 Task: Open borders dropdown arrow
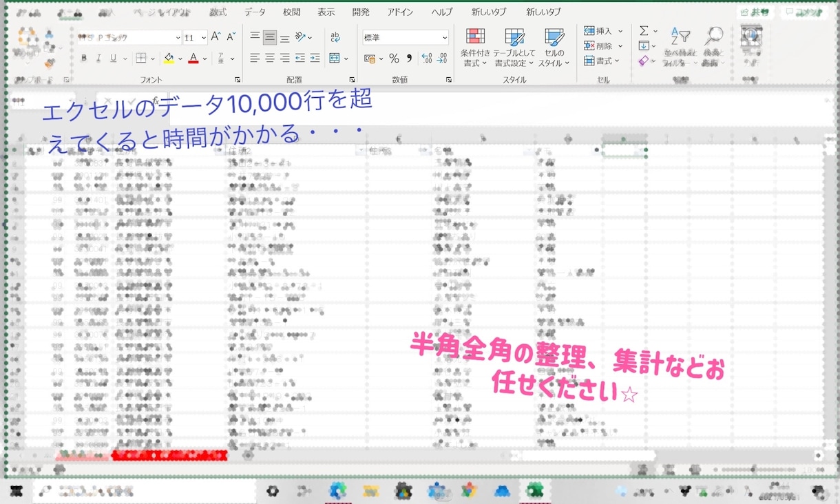pos(152,59)
